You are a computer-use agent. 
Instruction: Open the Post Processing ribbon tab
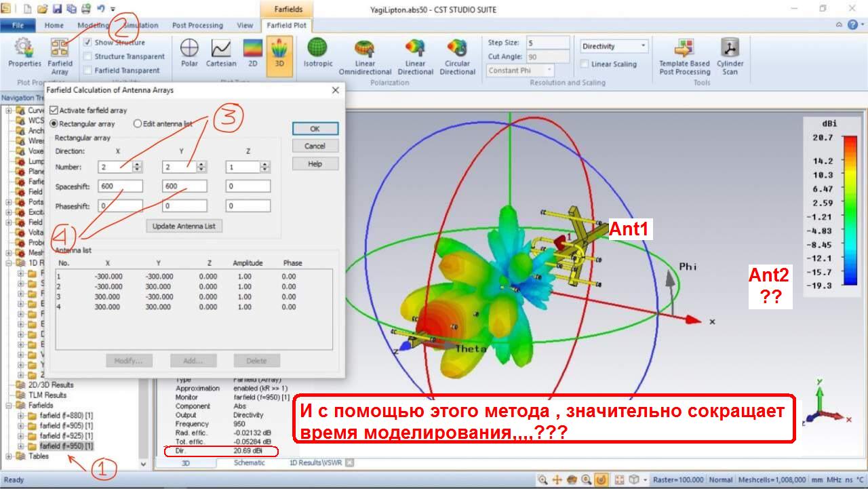[197, 25]
